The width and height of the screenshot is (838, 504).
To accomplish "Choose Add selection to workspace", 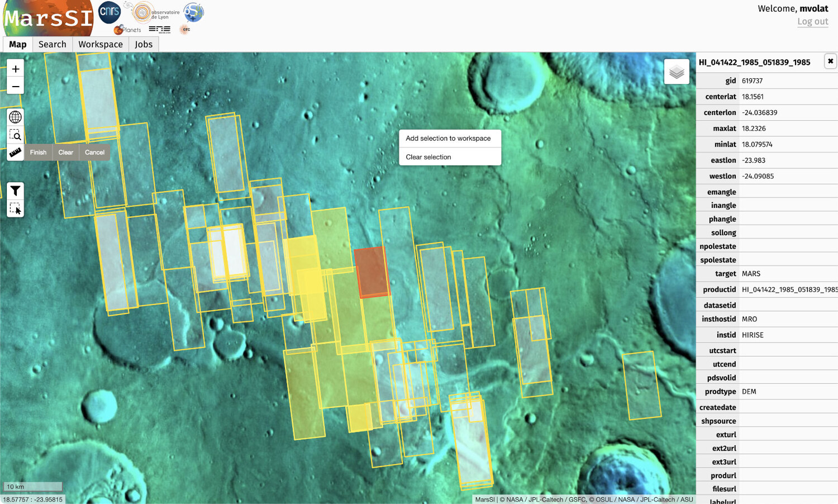I will pos(448,139).
